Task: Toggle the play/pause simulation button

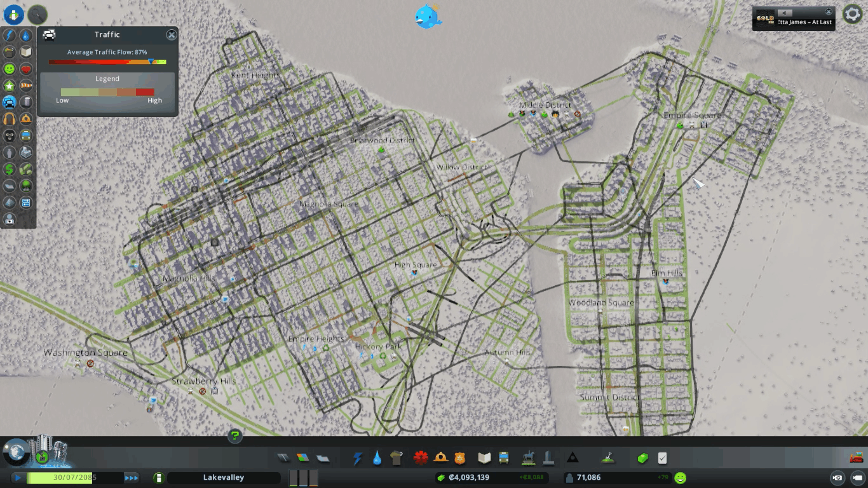Action: pyautogui.click(x=18, y=477)
